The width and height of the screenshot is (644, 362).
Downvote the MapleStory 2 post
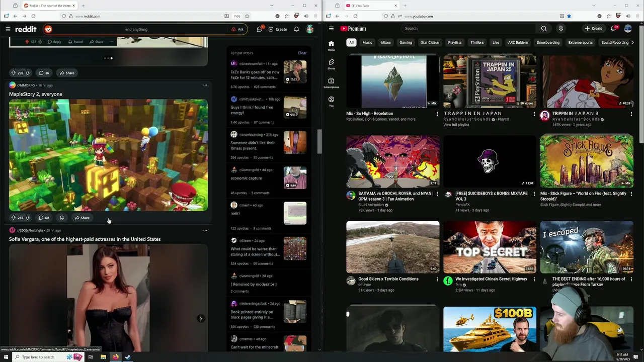pyautogui.click(x=28, y=218)
